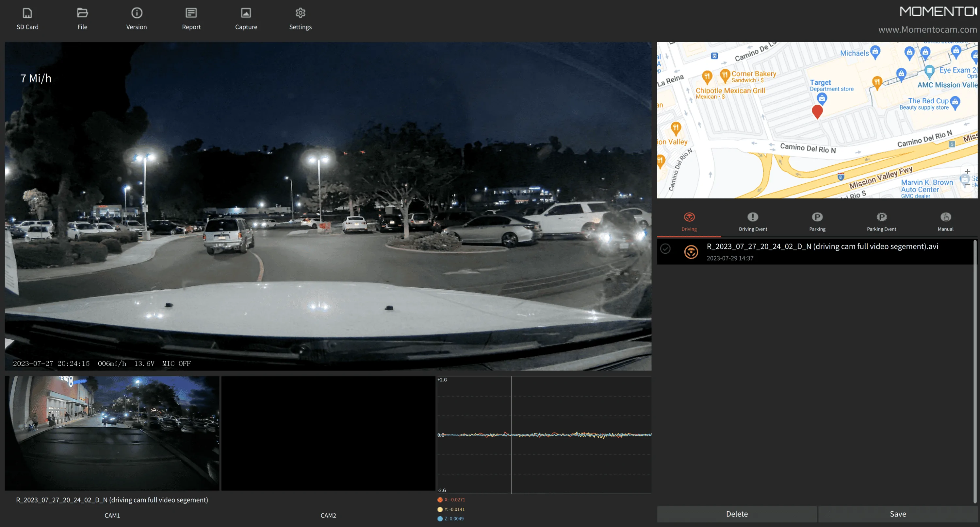Click the Interstate 8 shield on the map
Image resolution: width=980 pixels, height=527 pixels.
[841, 176]
